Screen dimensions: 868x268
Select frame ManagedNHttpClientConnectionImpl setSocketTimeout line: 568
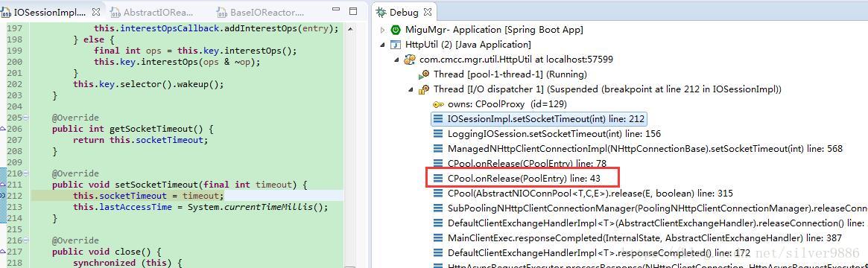click(645, 149)
